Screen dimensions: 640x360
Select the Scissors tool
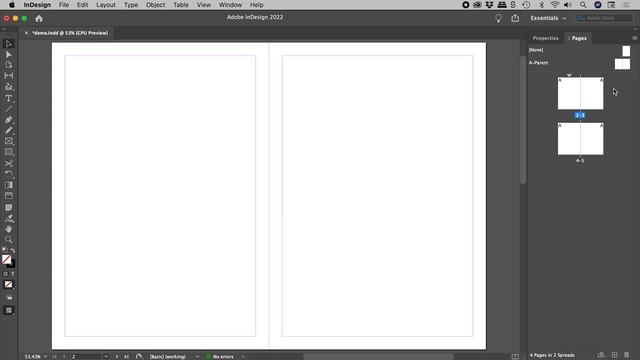coord(9,163)
